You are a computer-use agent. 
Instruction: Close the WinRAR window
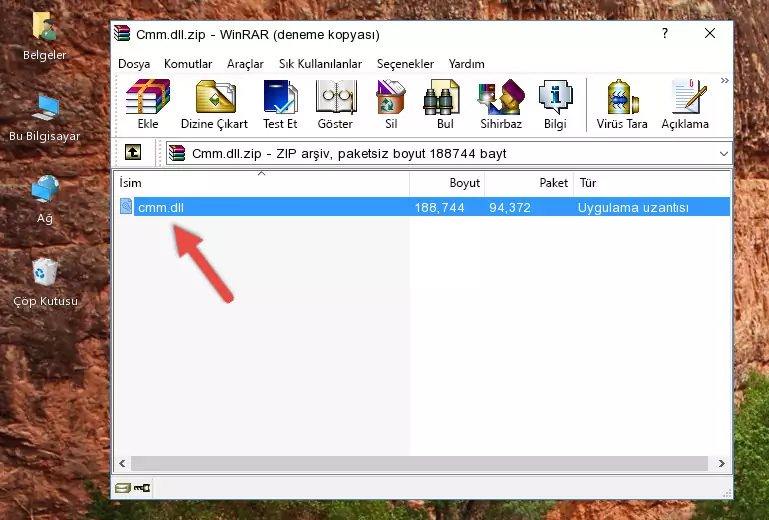[710, 33]
